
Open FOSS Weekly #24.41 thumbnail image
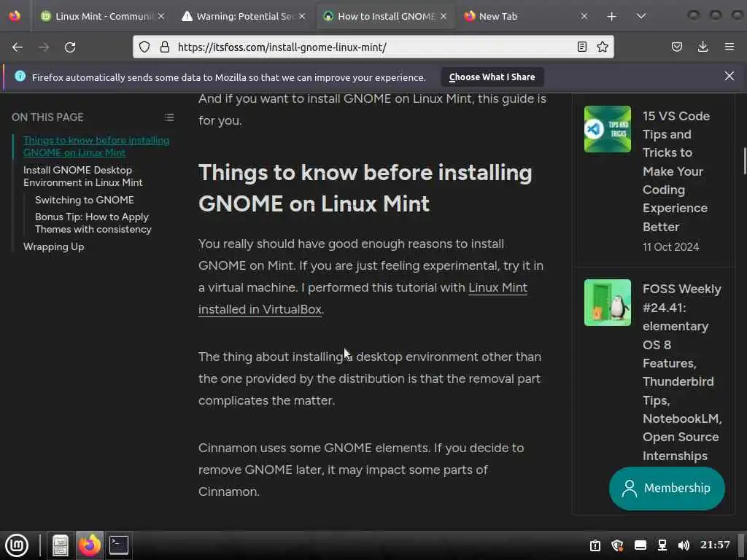[608, 303]
